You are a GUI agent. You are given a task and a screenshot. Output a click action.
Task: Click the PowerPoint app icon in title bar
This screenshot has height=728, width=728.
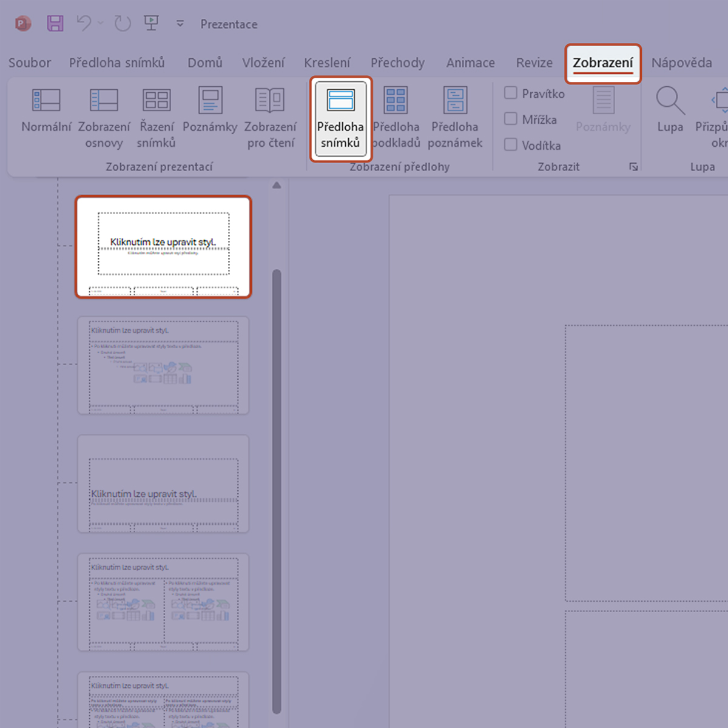23,24
